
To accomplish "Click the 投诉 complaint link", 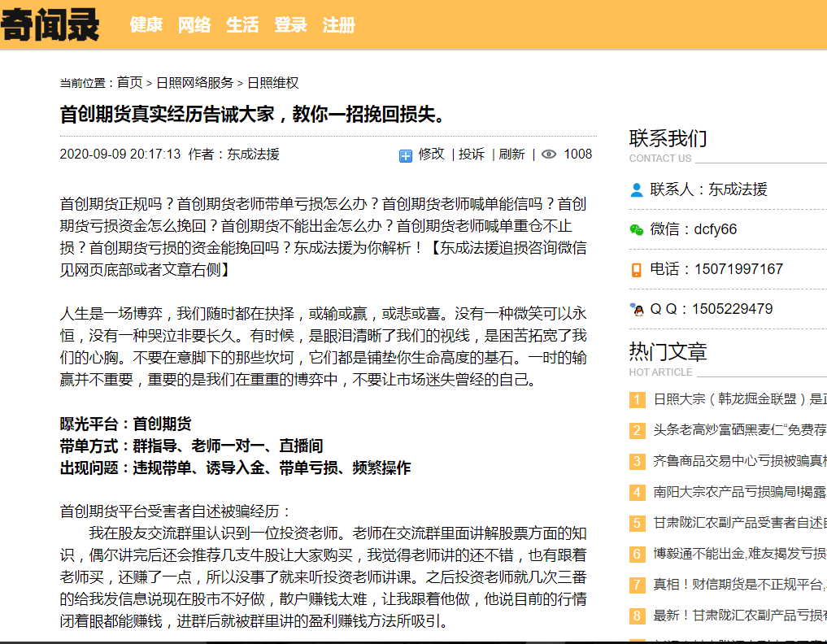I will tap(472, 154).
